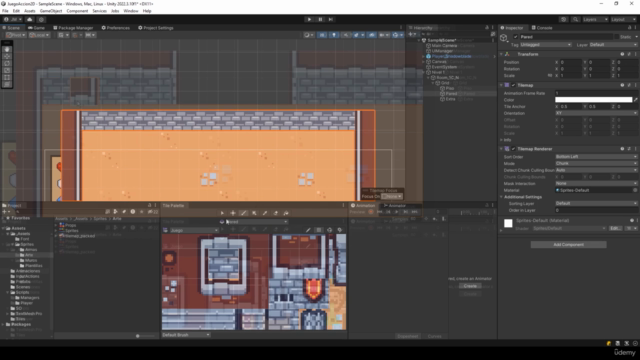The width and height of the screenshot is (640, 360).
Task: Lock the Hierarchy panel
Action: pos(487,28)
